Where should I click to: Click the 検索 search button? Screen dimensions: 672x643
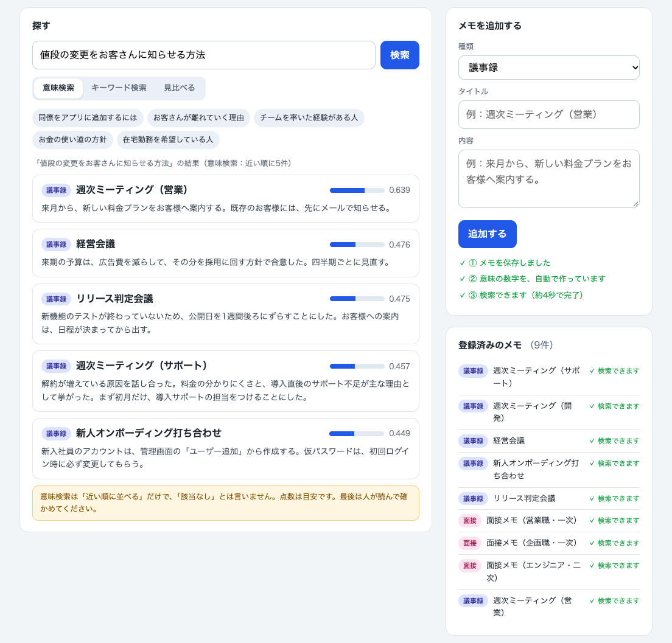[x=399, y=55]
